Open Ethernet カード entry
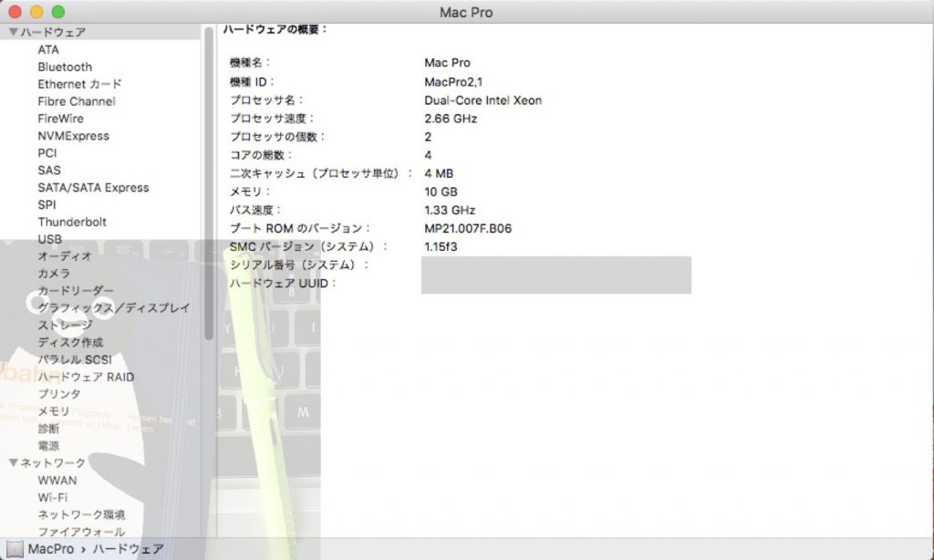Screen dimensions: 934x560 click(x=79, y=84)
